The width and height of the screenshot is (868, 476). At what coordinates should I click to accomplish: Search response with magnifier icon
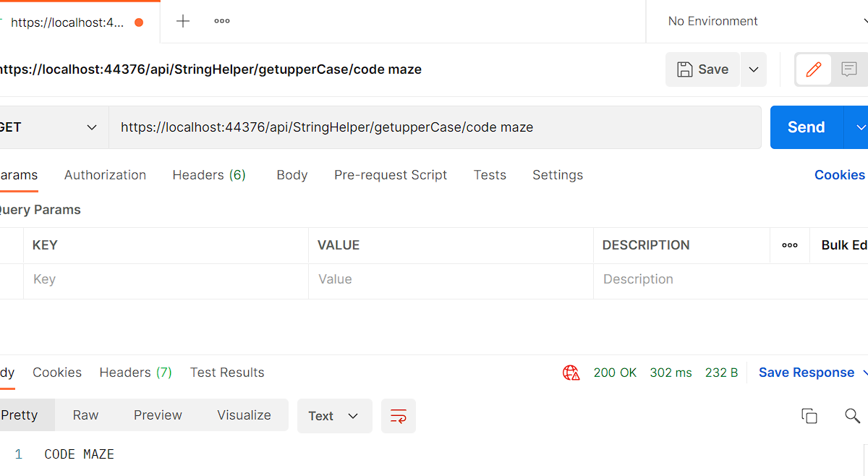[x=852, y=416]
